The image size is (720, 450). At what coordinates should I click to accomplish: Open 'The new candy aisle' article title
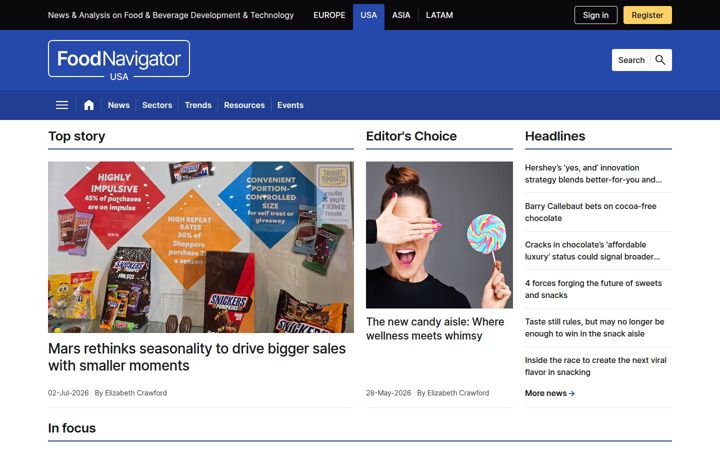click(435, 329)
